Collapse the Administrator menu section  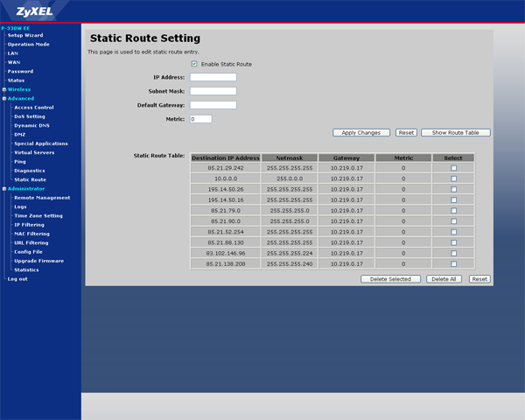pos(4,189)
